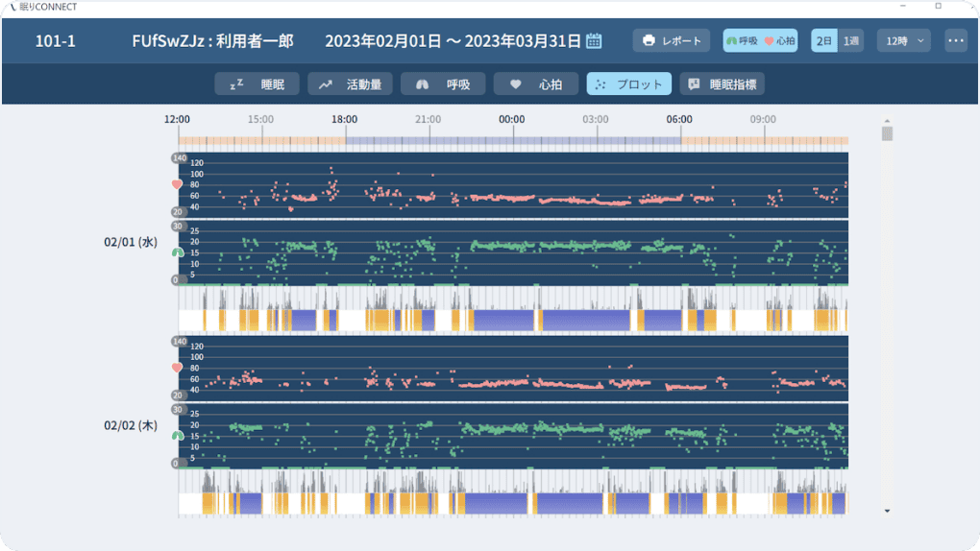The width and height of the screenshot is (980, 551).
Task: Open the 活動量 tab
Action: [351, 84]
